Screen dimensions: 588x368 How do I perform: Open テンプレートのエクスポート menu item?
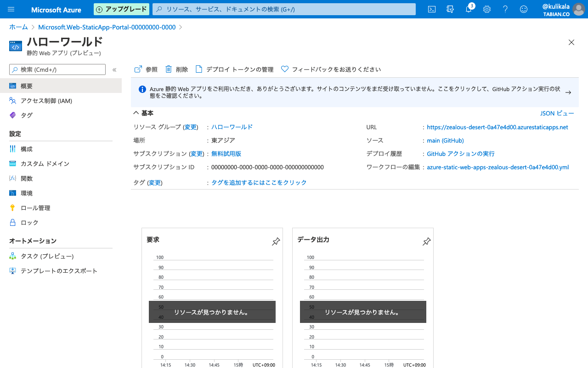click(x=61, y=271)
